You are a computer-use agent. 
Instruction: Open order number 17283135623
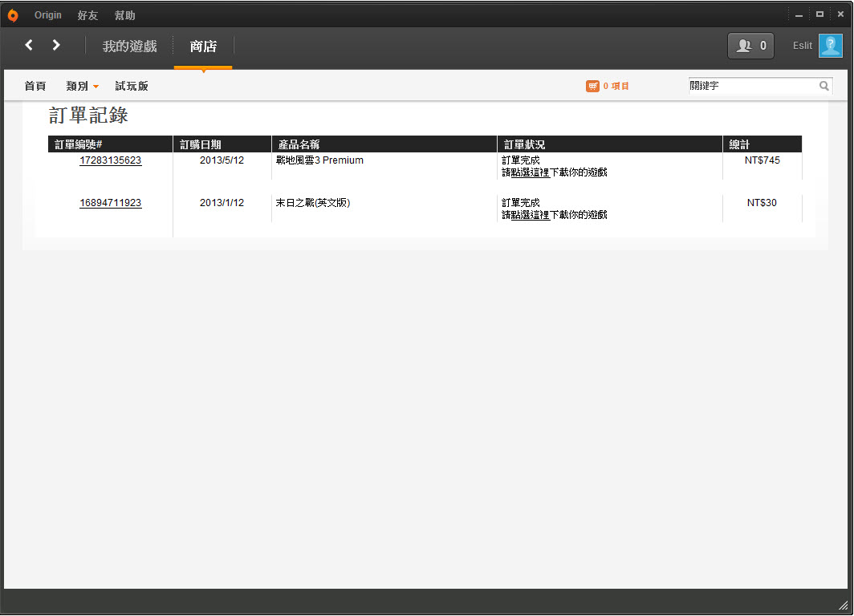tap(110, 160)
